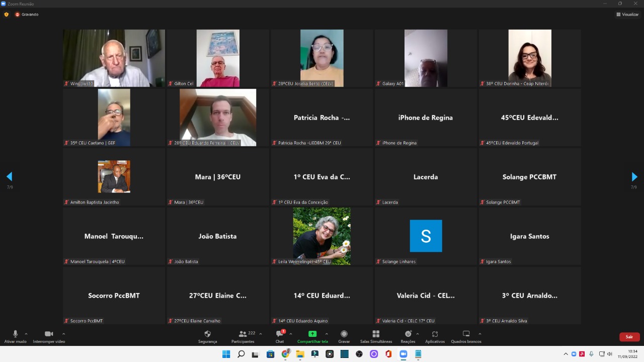Open Salas Simultâneas breakout rooms
644x362 pixels.
376,336
